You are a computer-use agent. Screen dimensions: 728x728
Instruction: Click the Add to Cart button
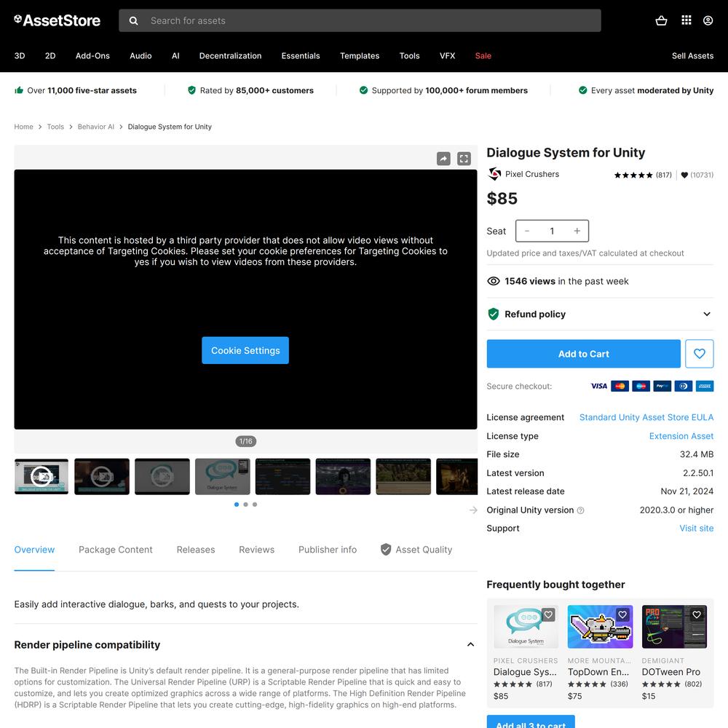(x=584, y=354)
